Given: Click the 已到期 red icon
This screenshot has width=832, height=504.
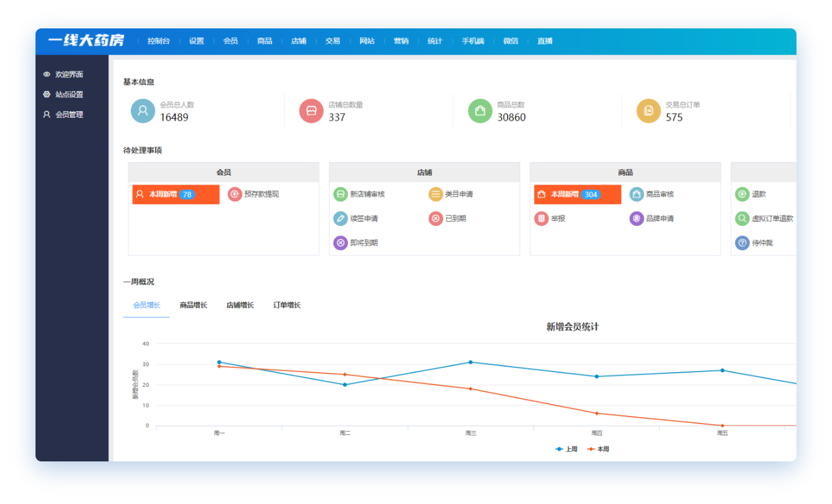Looking at the screenshot, I should pyautogui.click(x=436, y=218).
